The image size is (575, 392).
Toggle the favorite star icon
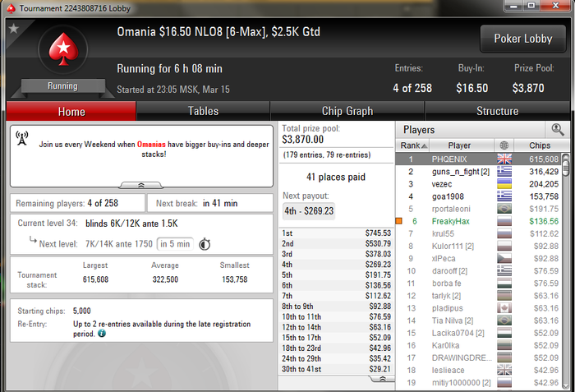click(14, 28)
